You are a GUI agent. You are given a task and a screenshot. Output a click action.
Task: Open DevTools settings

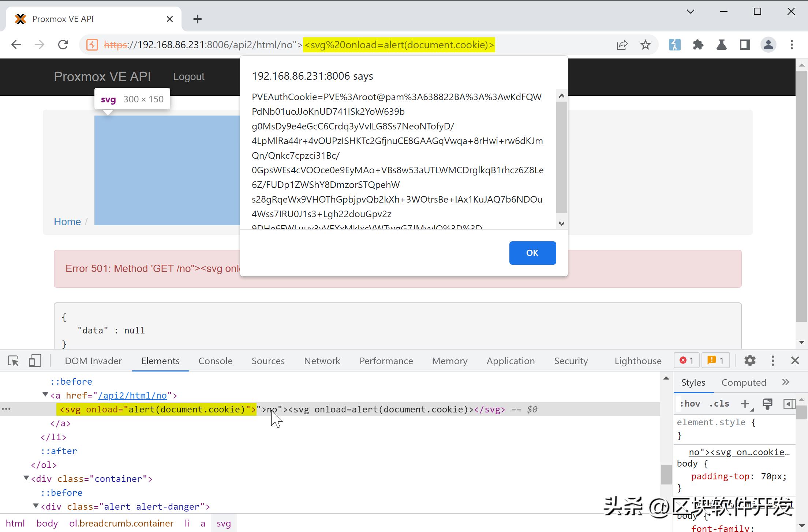(x=749, y=361)
